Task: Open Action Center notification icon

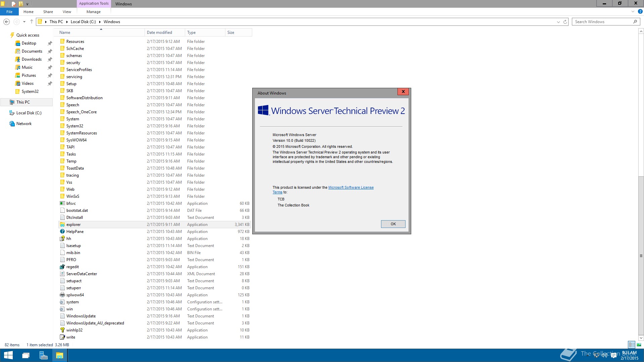Action: pos(614,355)
